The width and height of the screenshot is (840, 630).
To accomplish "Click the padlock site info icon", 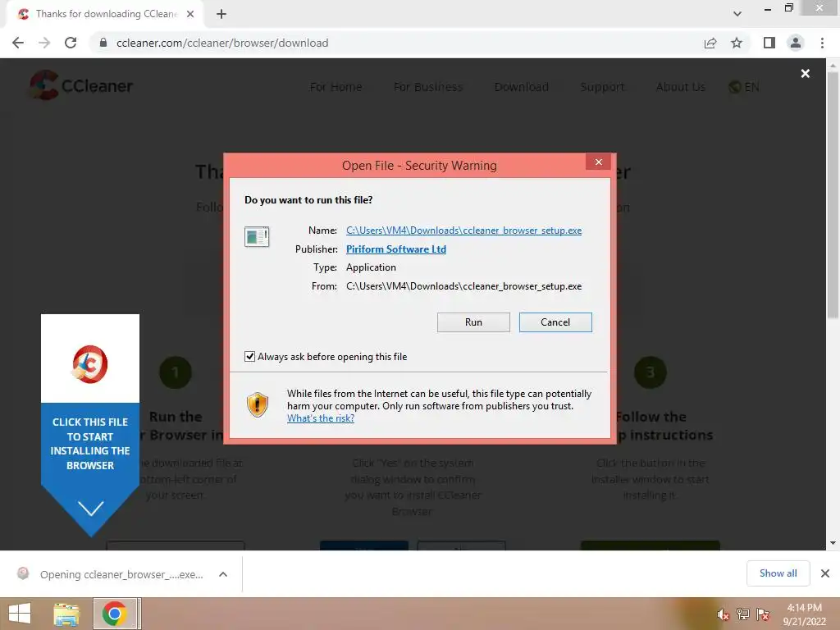I will 103,43.
